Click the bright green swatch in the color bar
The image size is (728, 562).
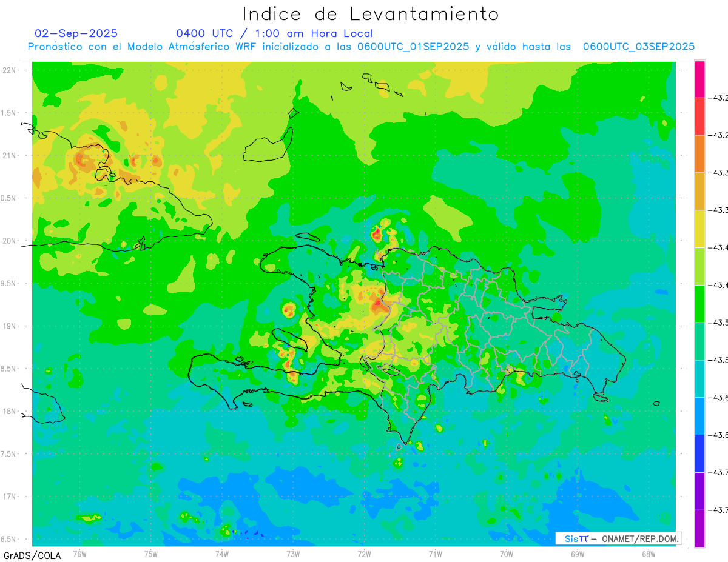(x=699, y=304)
